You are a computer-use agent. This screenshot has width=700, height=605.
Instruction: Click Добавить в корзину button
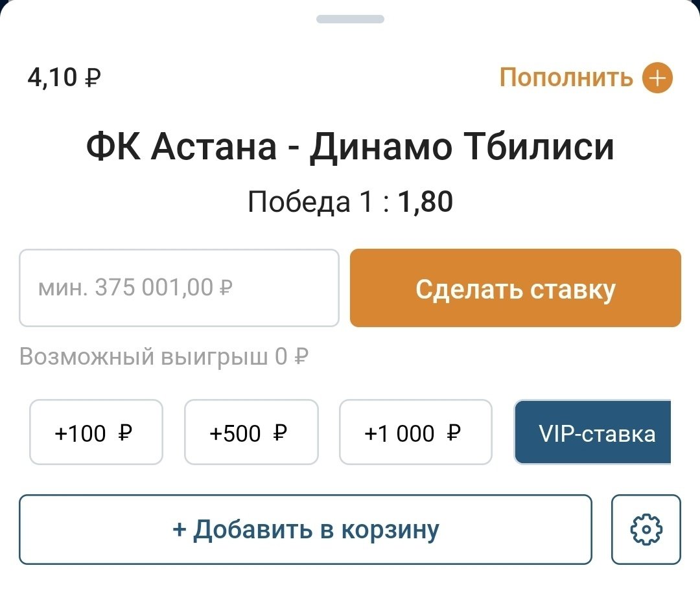click(x=305, y=529)
